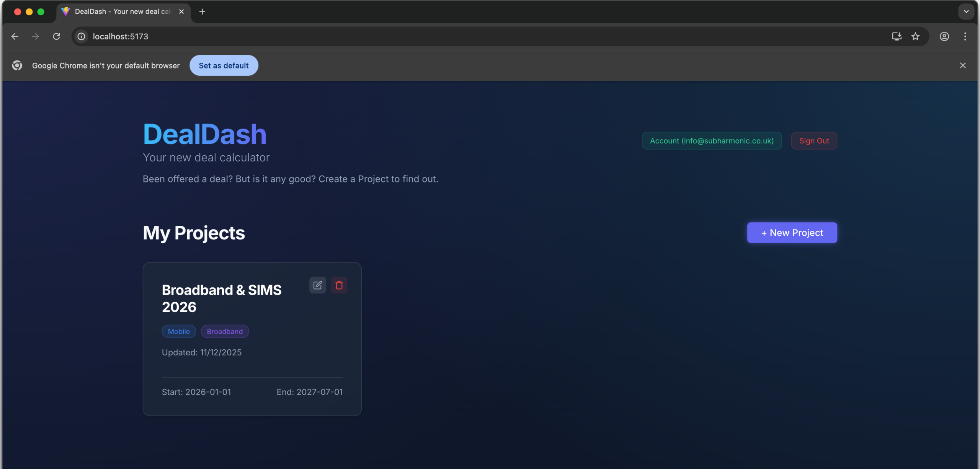Open Chrome three-dot menu
The width and height of the screenshot is (980, 469).
pyautogui.click(x=965, y=36)
